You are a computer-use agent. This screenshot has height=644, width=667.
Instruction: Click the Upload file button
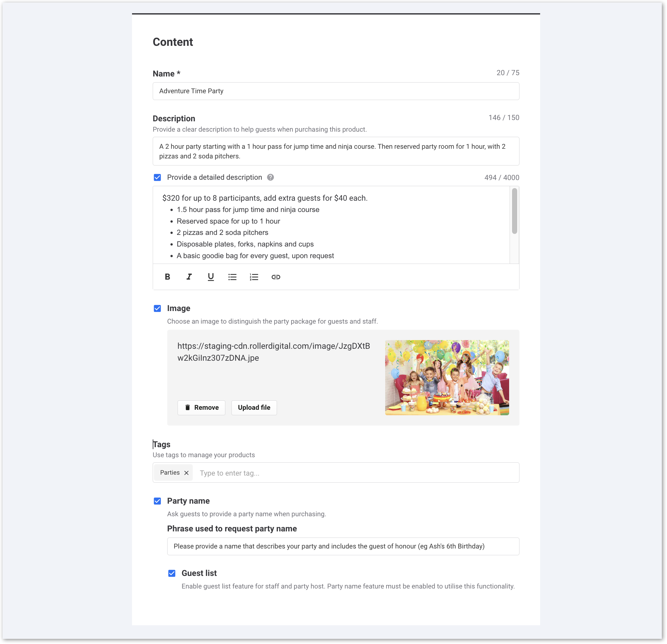254,408
